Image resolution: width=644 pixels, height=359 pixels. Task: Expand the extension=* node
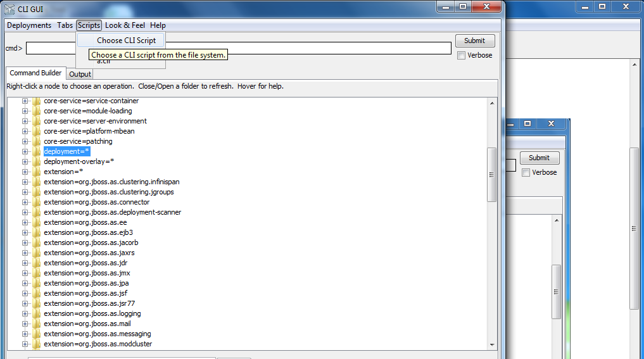[x=25, y=172]
